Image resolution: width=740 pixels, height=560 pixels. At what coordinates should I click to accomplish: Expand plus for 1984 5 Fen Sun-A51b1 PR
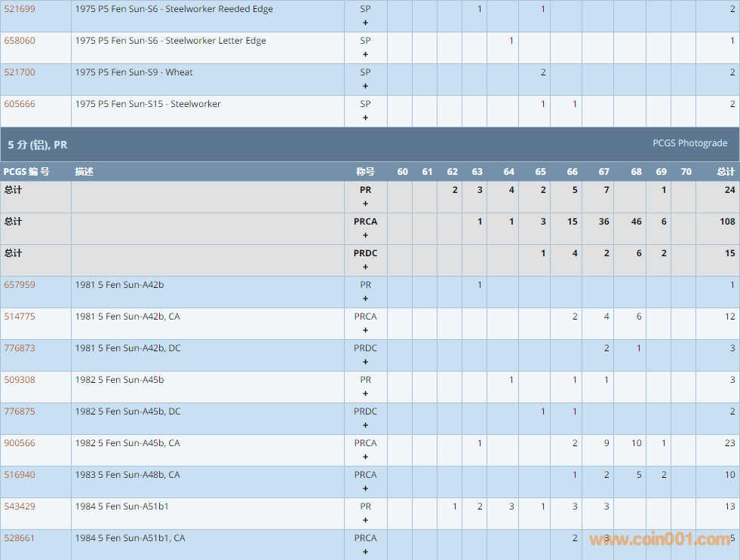pos(366,520)
